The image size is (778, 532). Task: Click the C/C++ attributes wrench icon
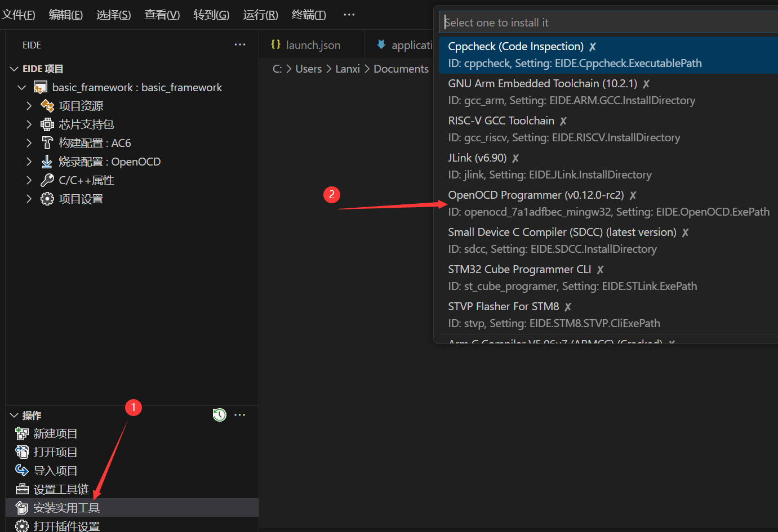coord(47,180)
